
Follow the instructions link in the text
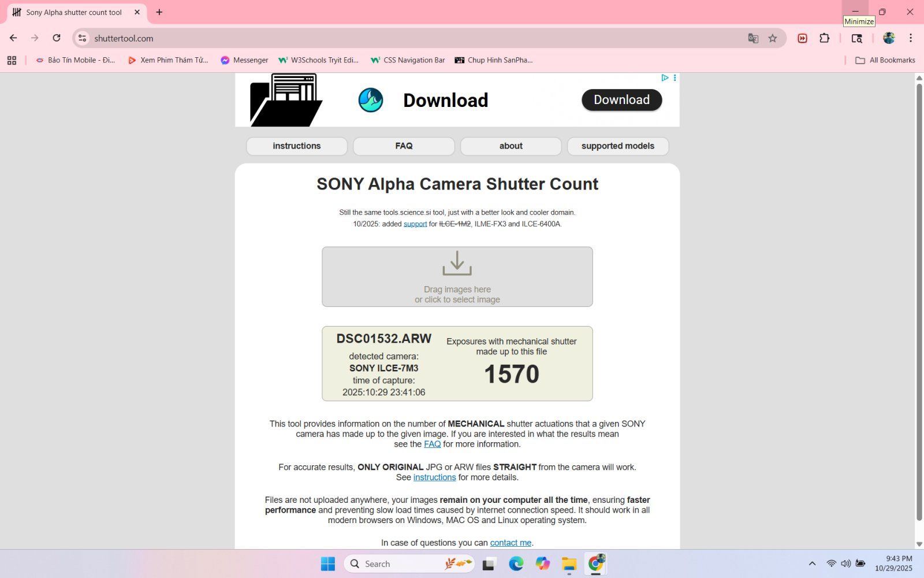[434, 477]
